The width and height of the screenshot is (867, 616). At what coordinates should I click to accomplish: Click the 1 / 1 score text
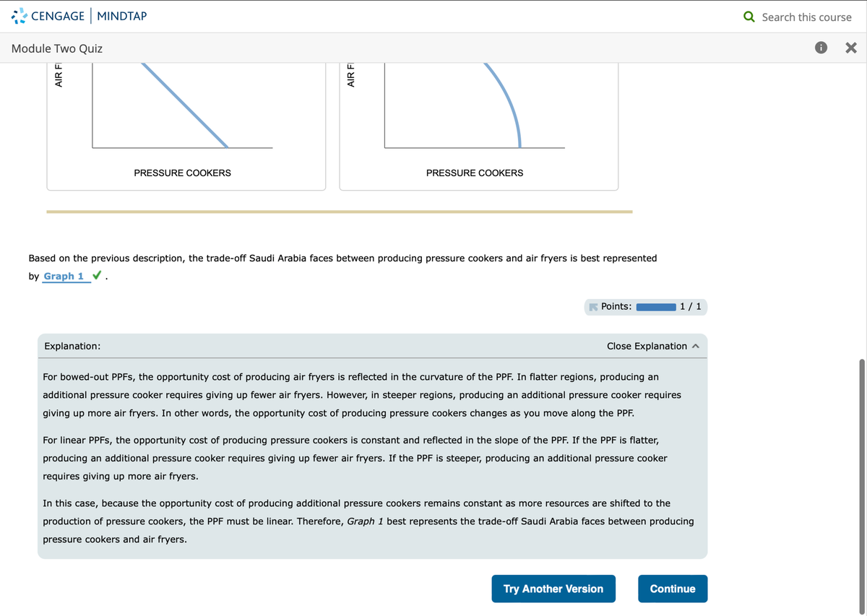coord(690,306)
